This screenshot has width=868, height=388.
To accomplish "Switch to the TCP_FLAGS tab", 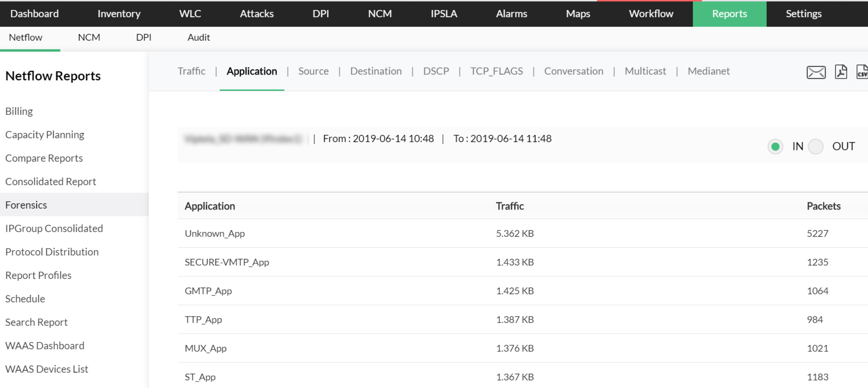I will pos(496,71).
